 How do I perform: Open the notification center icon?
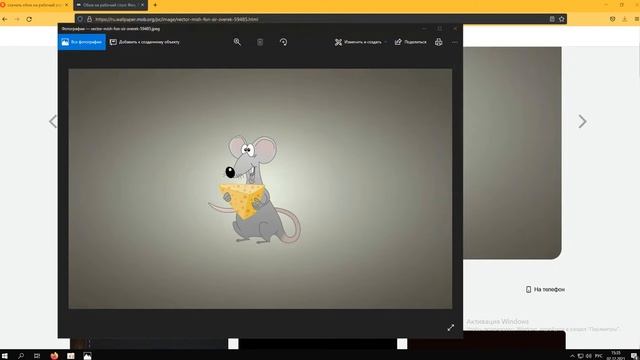pos(633,356)
